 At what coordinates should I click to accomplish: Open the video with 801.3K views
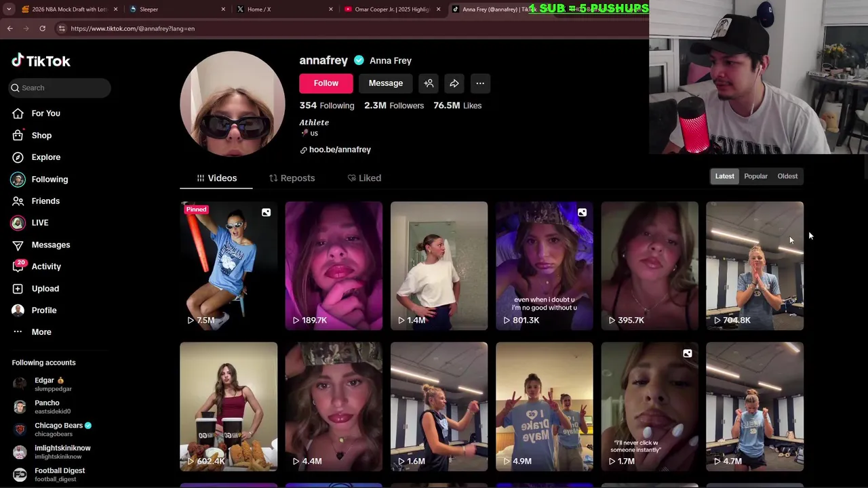click(544, 266)
